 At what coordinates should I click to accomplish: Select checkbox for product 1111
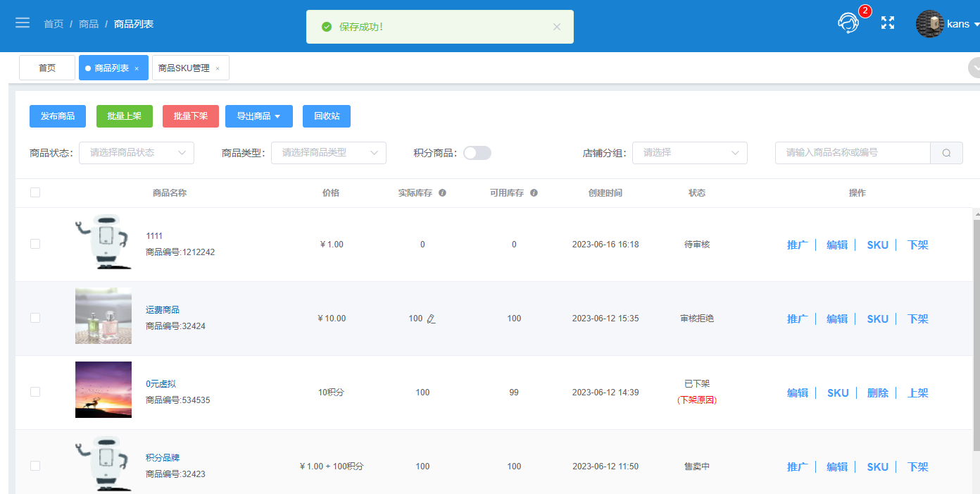(x=35, y=244)
